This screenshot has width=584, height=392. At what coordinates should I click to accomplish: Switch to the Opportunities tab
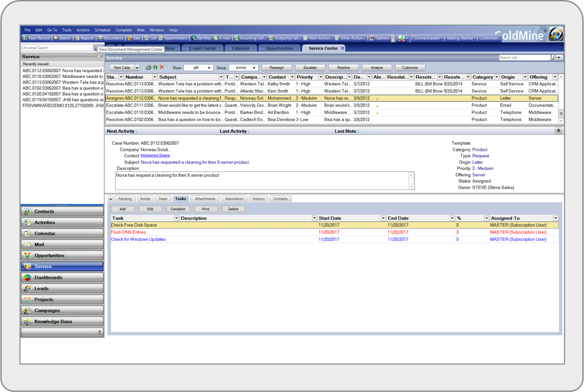click(x=280, y=48)
